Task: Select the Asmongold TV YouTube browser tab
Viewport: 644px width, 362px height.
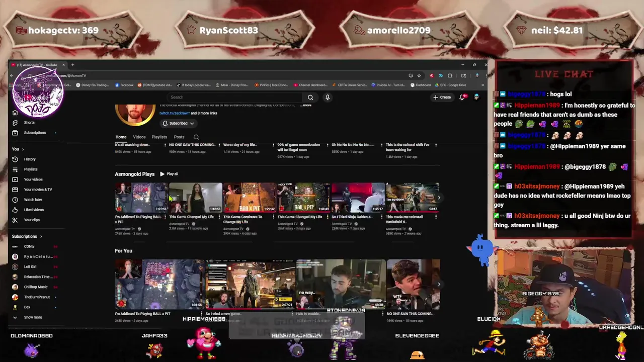Action: click(x=38, y=65)
